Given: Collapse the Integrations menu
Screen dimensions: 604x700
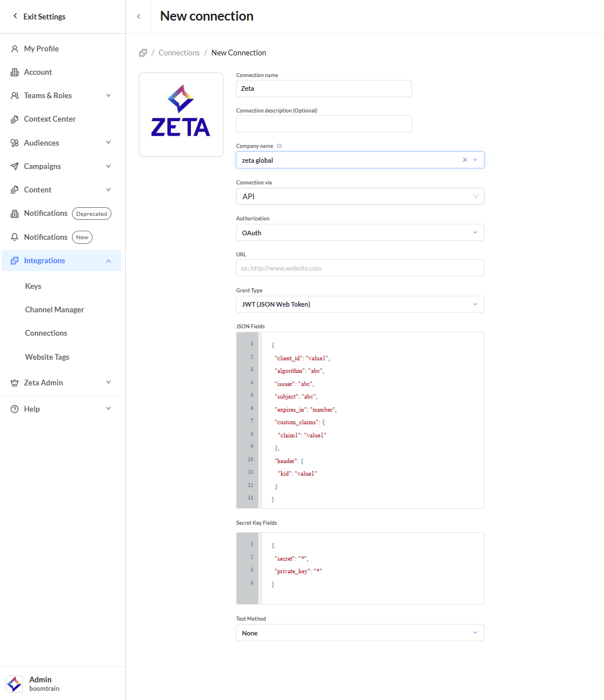Looking at the screenshot, I should click(x=109, y=260).
